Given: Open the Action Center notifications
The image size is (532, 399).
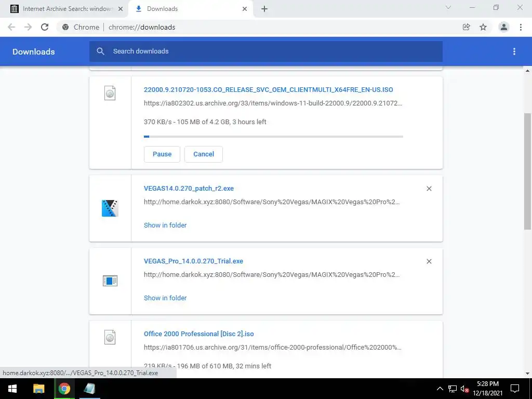Looking at the screenshot, I should pos(515,389).
